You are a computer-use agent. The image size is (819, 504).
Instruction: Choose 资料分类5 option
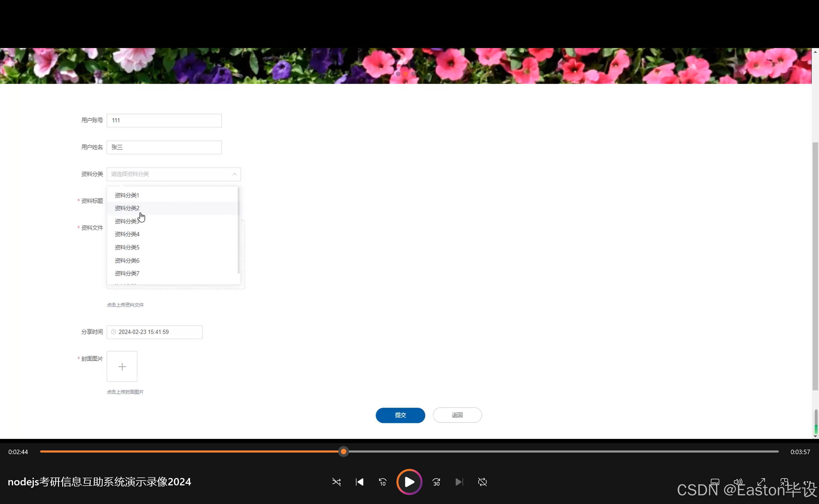[x=127, y=247]
